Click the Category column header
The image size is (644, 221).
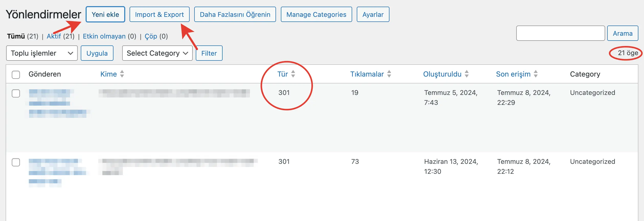(585, 74)
